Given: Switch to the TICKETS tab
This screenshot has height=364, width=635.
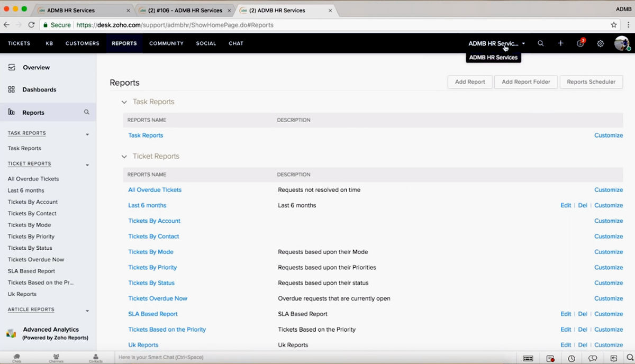Looking at the screenshot, I should [19, 43].
